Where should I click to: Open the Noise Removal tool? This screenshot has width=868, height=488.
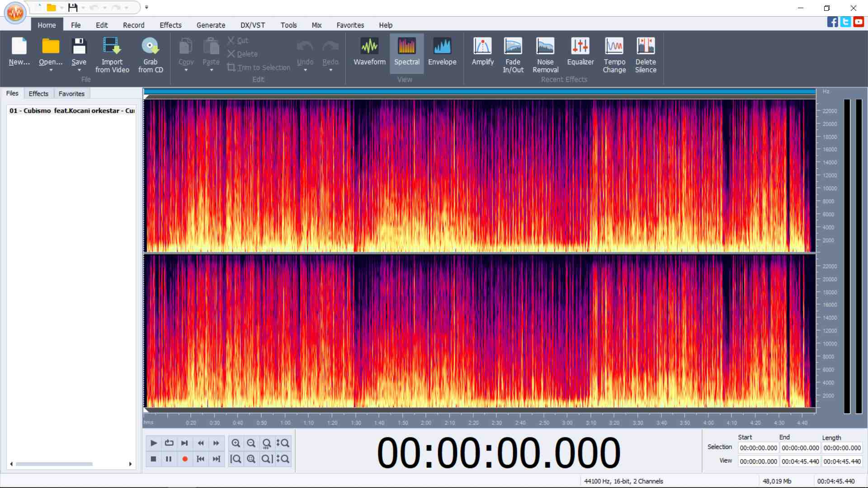coord(545,54)
